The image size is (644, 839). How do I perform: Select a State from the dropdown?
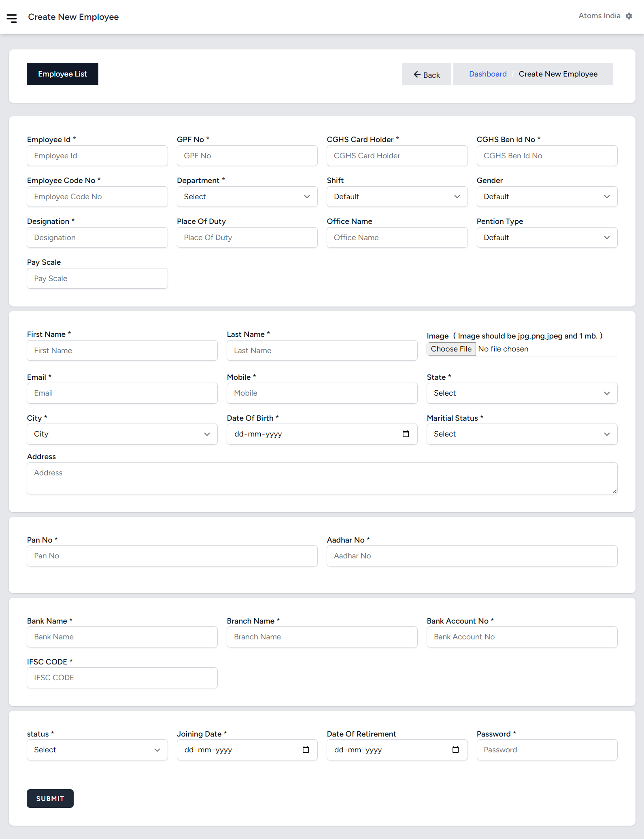pos(521,393)
